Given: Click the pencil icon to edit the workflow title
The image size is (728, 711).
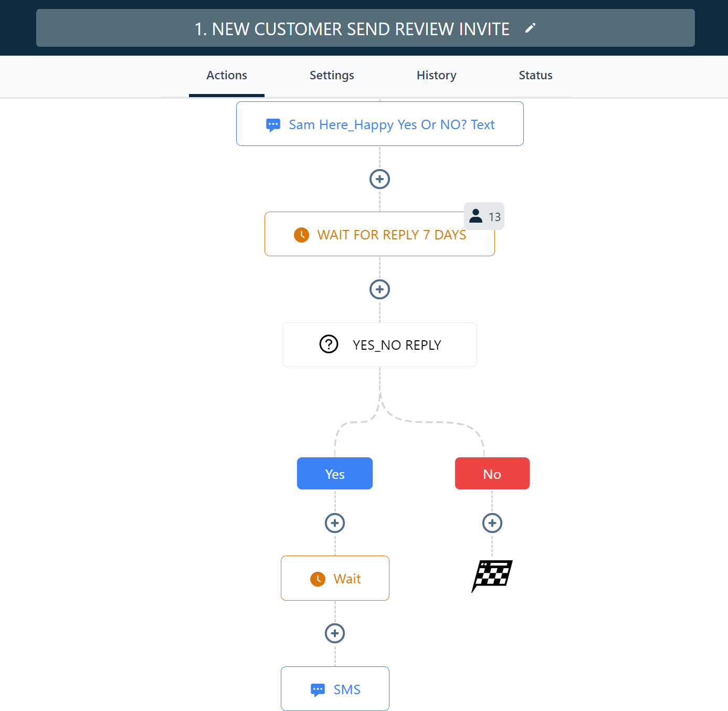Looking at the screenshot, I should [x=530, y=28].
